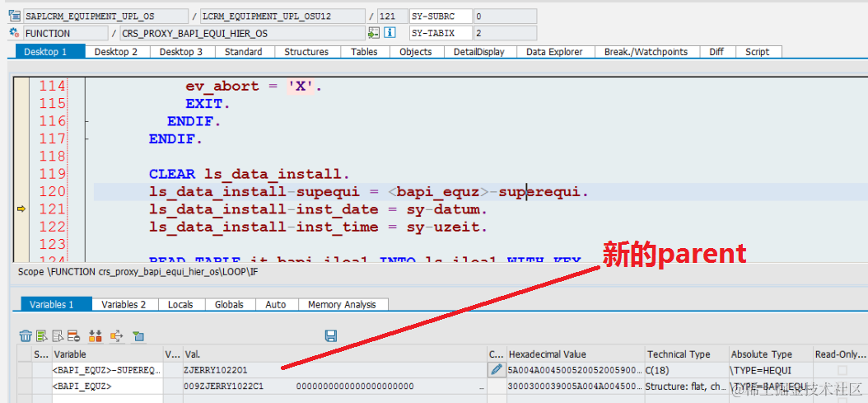868x403 pixels.
Task: Click the blue box icon with green triangle
Action: (x=138, y=335)
